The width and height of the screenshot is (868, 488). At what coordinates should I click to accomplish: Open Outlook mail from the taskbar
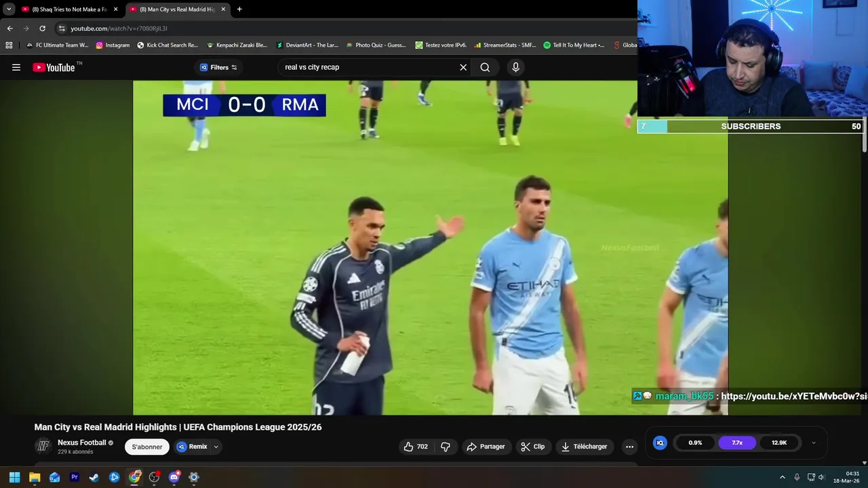click(54, 477)
